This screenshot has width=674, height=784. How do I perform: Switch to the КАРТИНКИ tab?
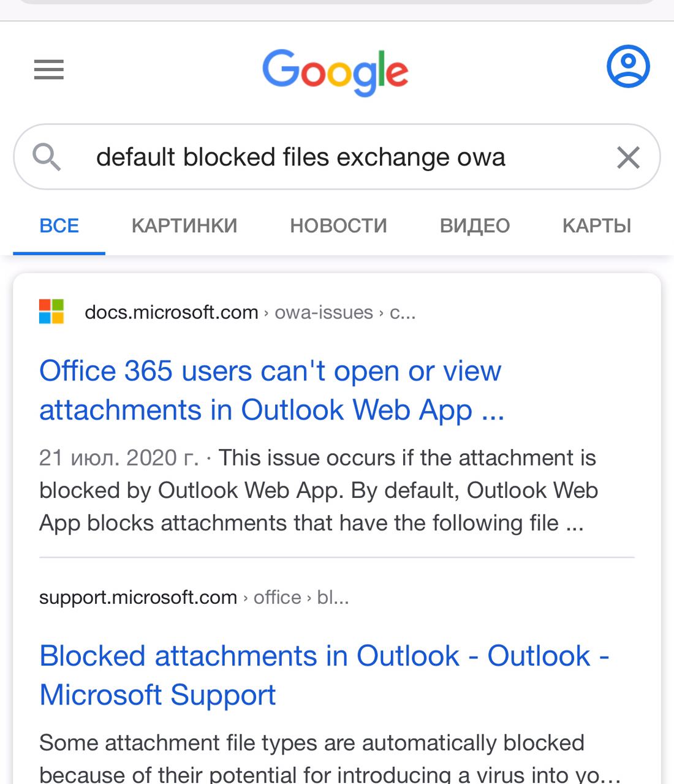[184, 226]
